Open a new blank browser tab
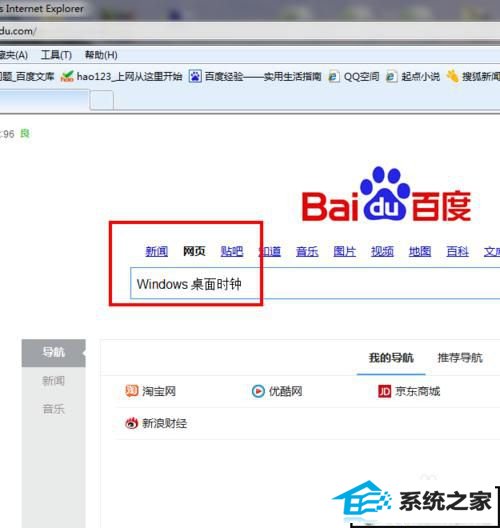The width and height of the screenshot is (500, 528). [102, 100]
